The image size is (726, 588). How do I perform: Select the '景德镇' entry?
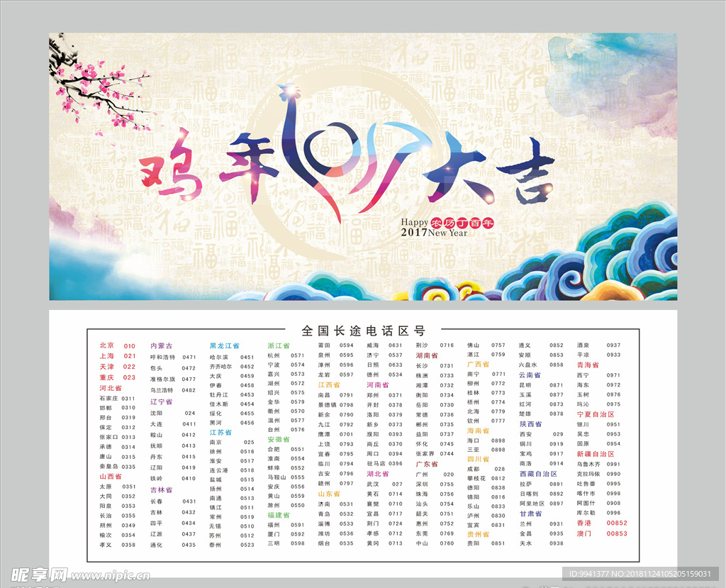pyautogui.click(x=328, y=405)
